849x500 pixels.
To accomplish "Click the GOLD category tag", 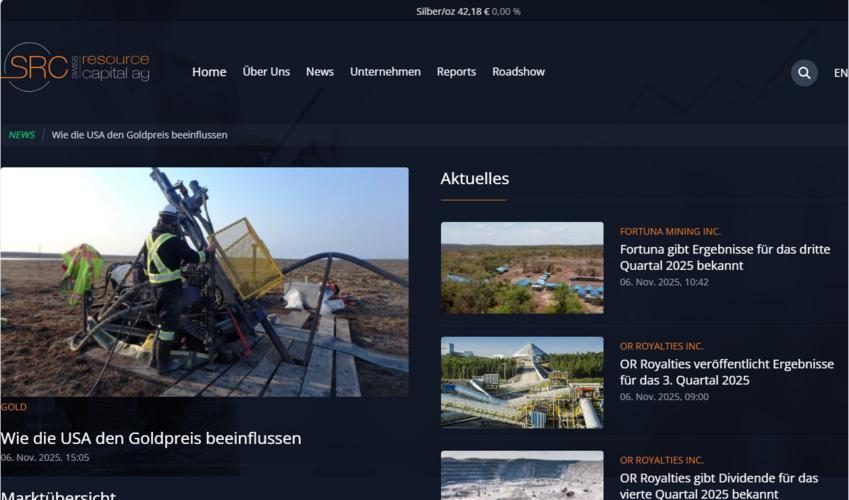I will tap(14, 407).
